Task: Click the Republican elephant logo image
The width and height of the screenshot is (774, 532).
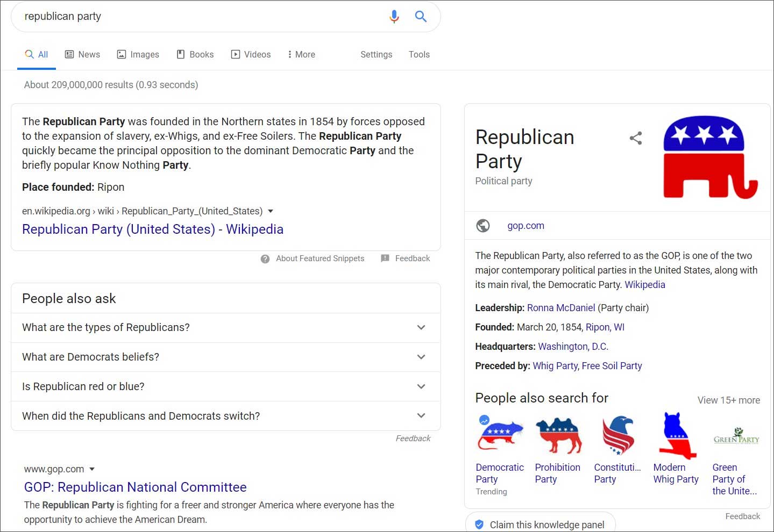Action: pos(711,157)
